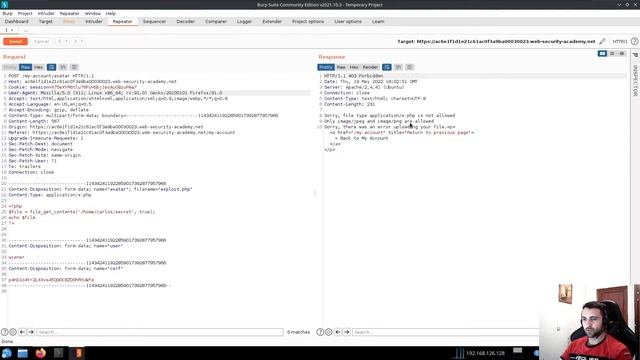Open the Learn tab
The image size is (640, 360).
(378, 21)
